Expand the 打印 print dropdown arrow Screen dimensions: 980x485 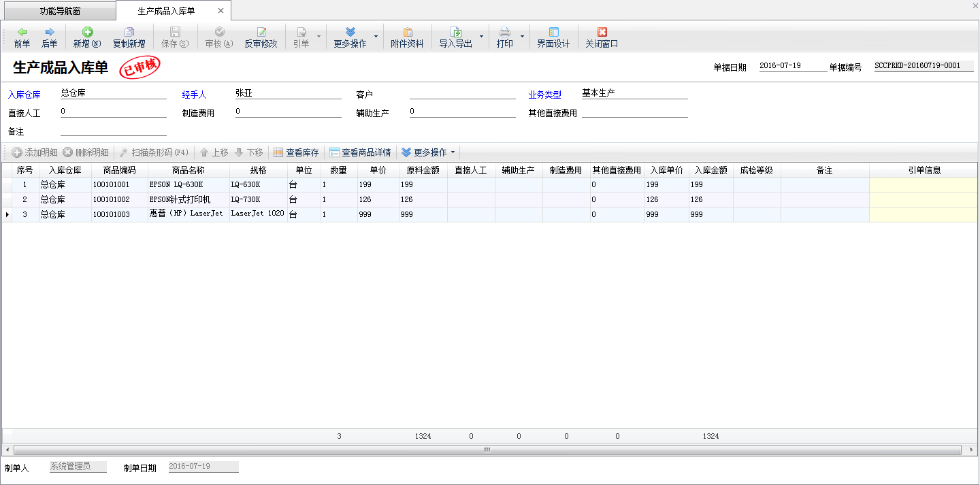pos(522,37)
